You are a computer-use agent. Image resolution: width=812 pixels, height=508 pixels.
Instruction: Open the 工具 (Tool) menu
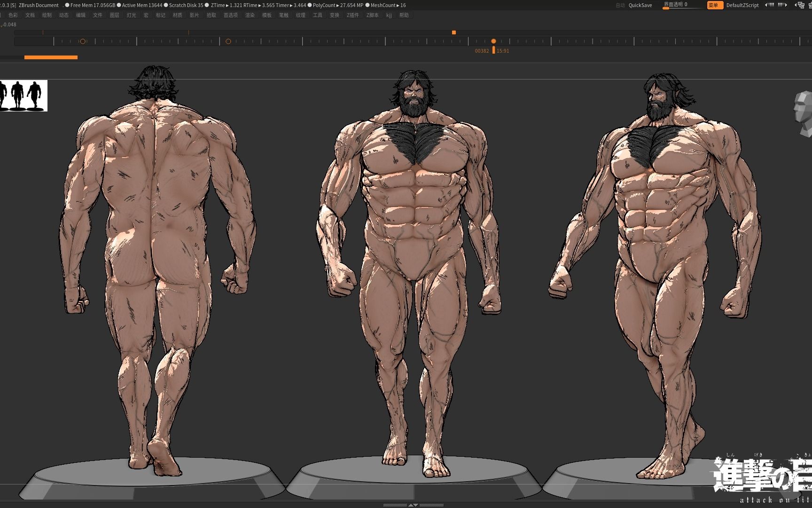(x=318, y=15)
